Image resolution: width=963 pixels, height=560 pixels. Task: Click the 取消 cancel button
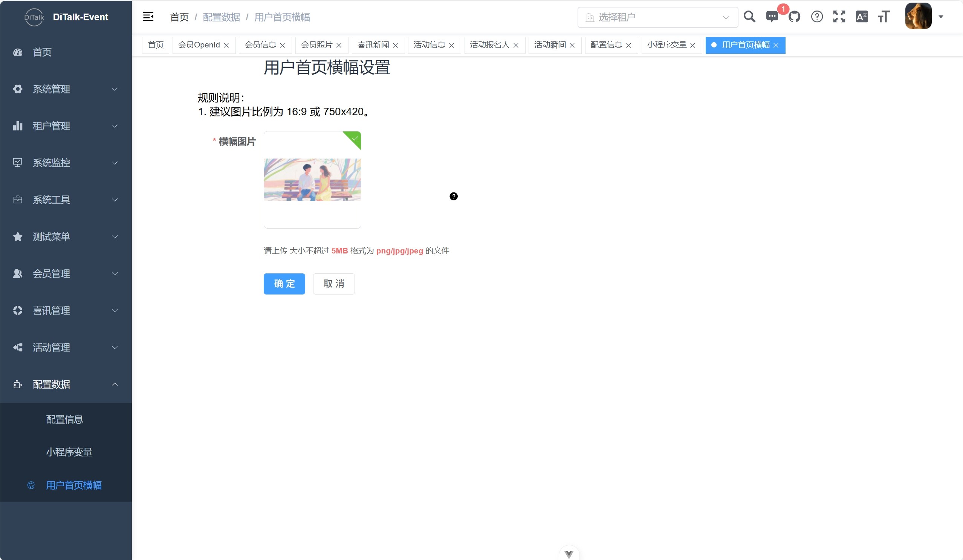[333, 284]
